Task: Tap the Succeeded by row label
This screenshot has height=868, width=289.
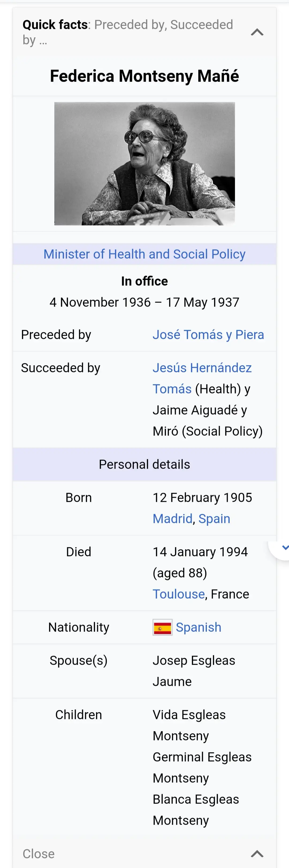Action: coord(60,368)
